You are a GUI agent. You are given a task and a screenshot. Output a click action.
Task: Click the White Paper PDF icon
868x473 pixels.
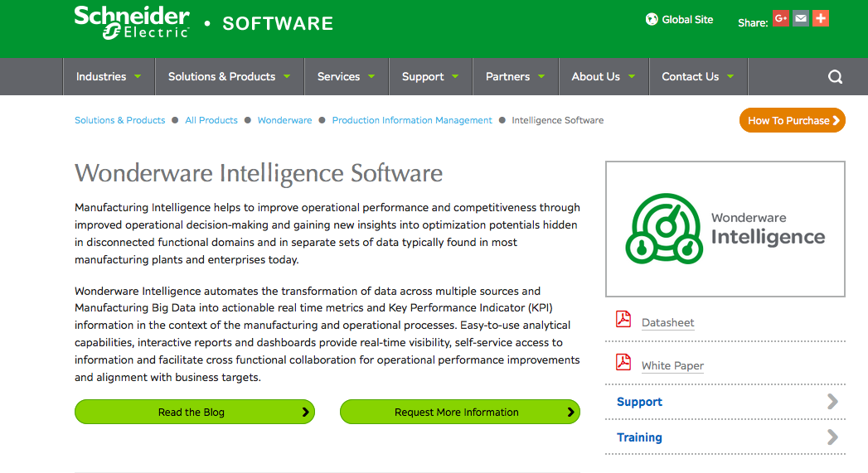(623, 363)
